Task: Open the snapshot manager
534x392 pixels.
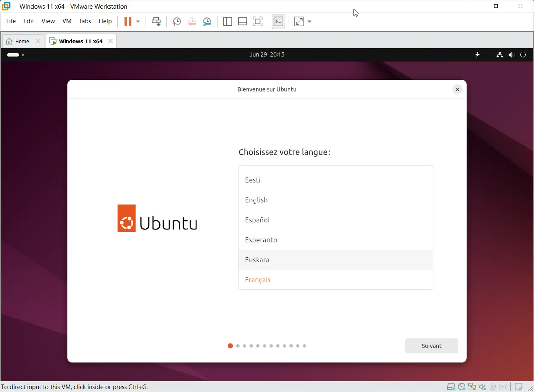Action: coord(207,22)
